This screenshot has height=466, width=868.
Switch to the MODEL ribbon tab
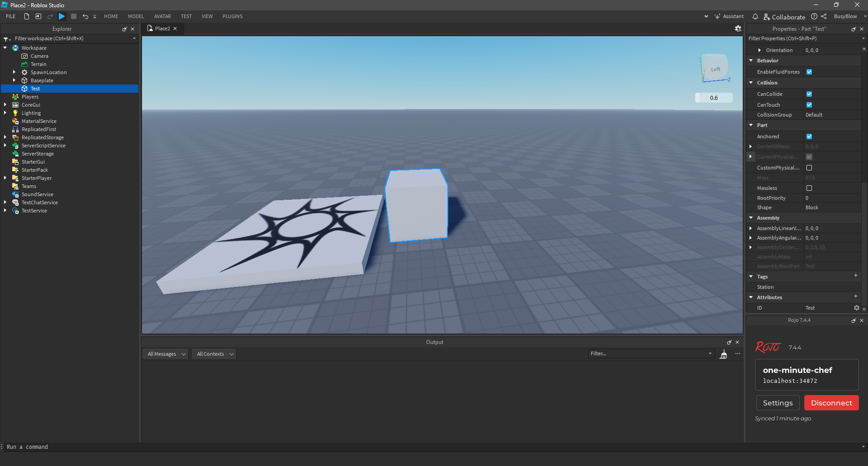click(136, 16)
